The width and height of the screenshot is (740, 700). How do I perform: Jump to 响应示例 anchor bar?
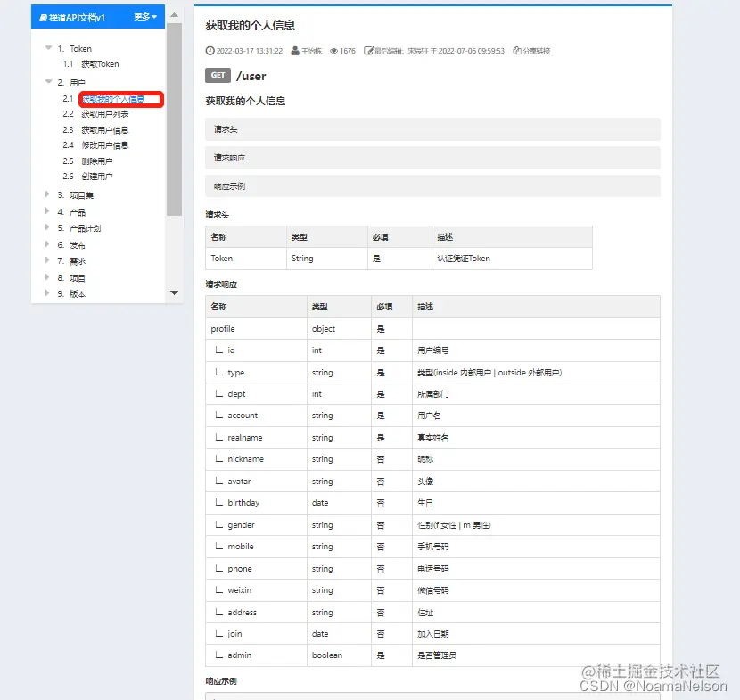pos(432,186)
